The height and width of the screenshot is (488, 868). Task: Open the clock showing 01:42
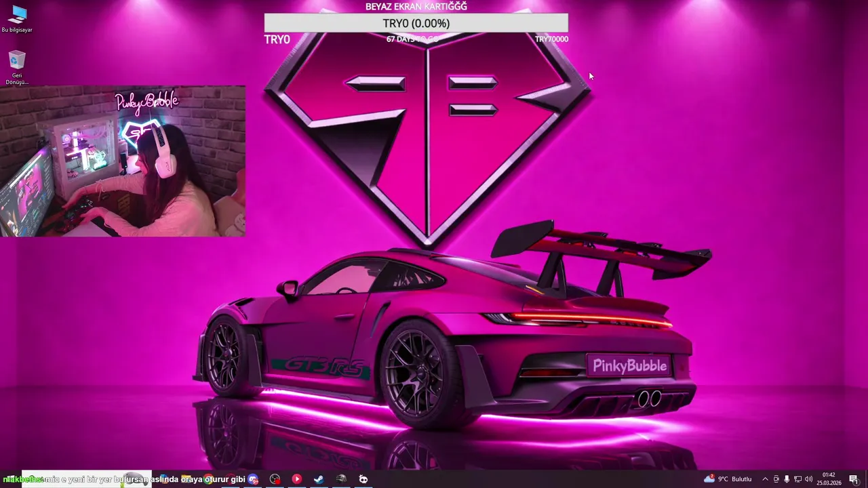pyautogui.click(x=829, y=479)
